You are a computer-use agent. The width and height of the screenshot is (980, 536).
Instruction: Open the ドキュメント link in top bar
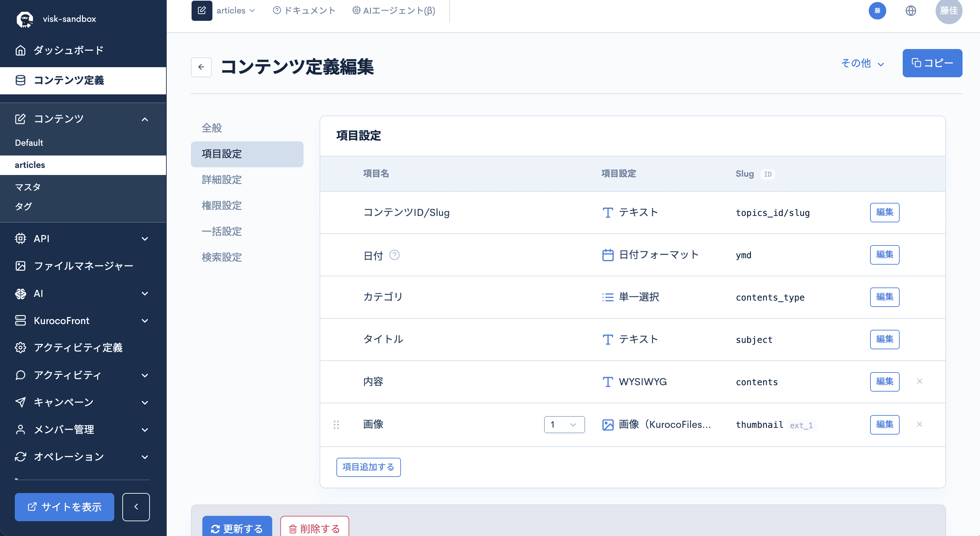click(304, 11)
